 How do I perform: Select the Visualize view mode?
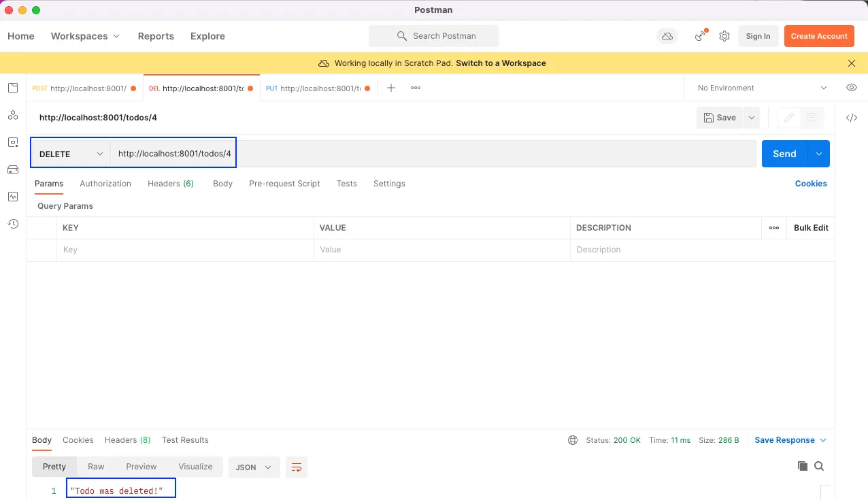tap(195, 467)
